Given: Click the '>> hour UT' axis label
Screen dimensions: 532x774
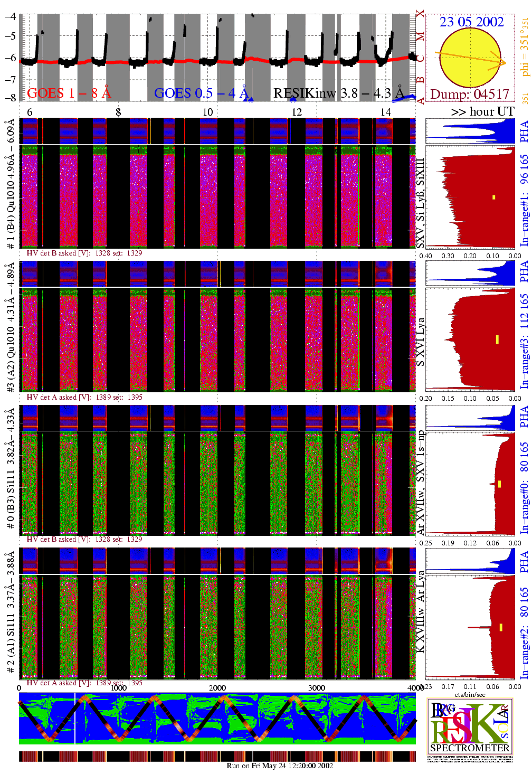Looking at the screenshot, I should (482, 111).
